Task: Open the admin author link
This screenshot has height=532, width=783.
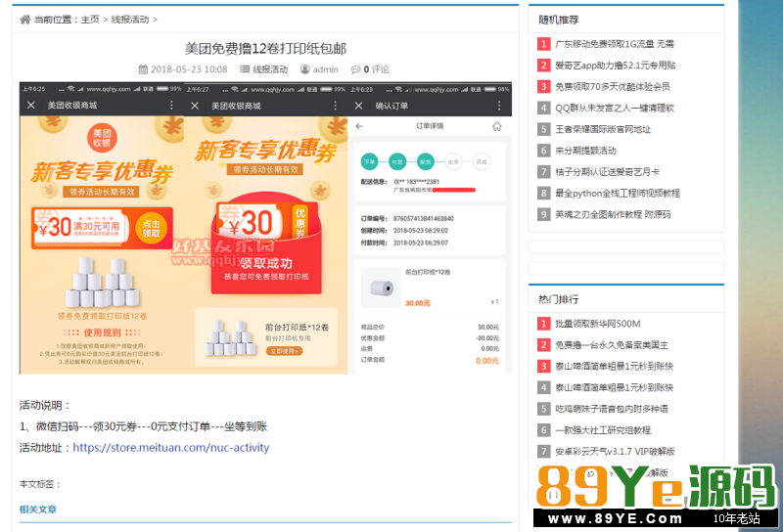Action: [326, 69]
